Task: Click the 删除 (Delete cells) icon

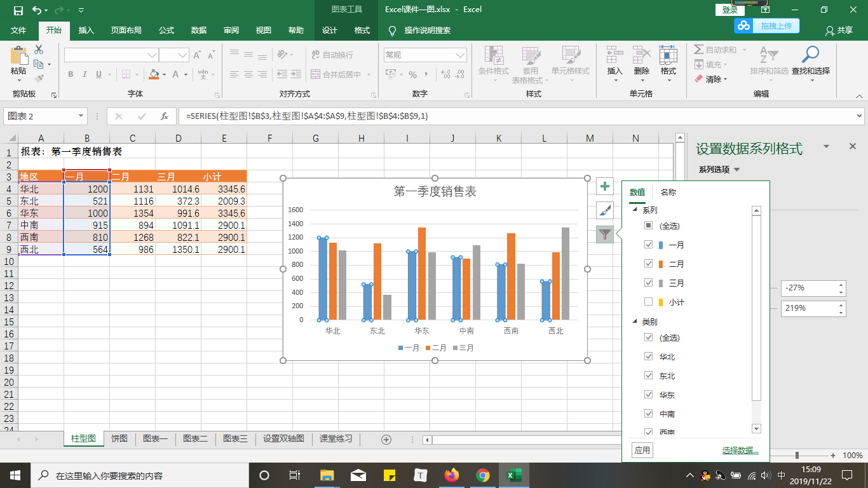Action: pos(642,55)
